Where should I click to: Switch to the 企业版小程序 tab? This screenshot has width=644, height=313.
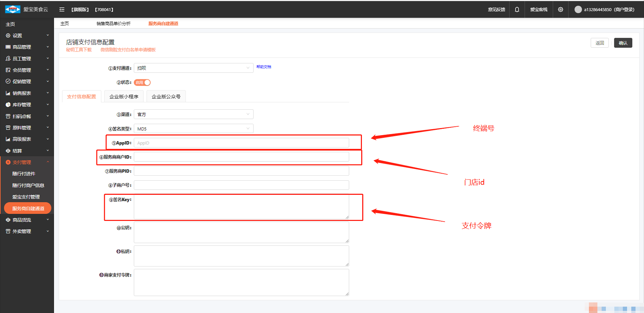tap(124, 97)
